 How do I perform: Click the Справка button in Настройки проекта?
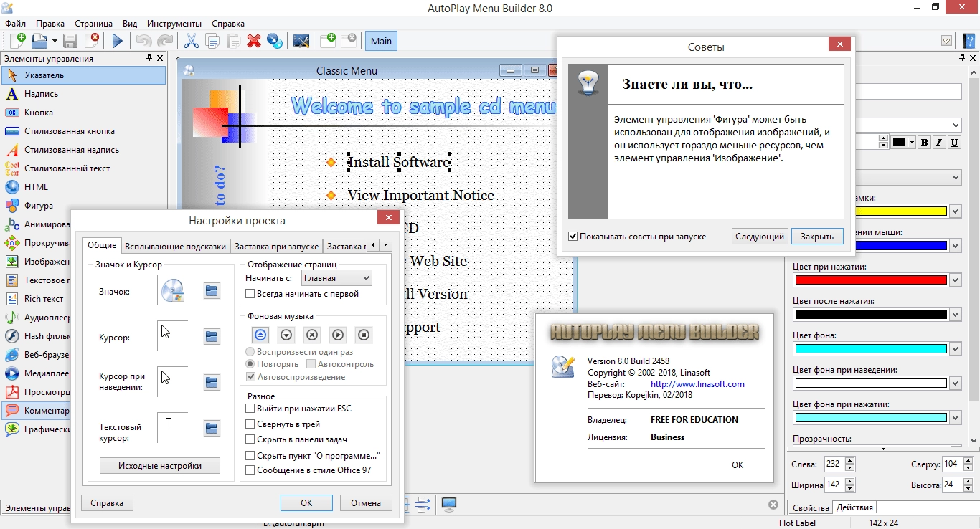tap(107, 502)
